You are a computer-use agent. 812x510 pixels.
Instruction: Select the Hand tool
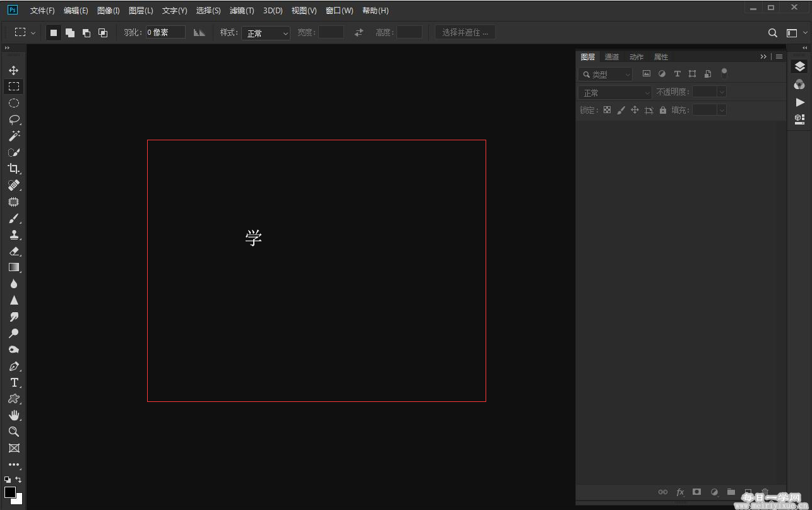[x=13, y=415]
